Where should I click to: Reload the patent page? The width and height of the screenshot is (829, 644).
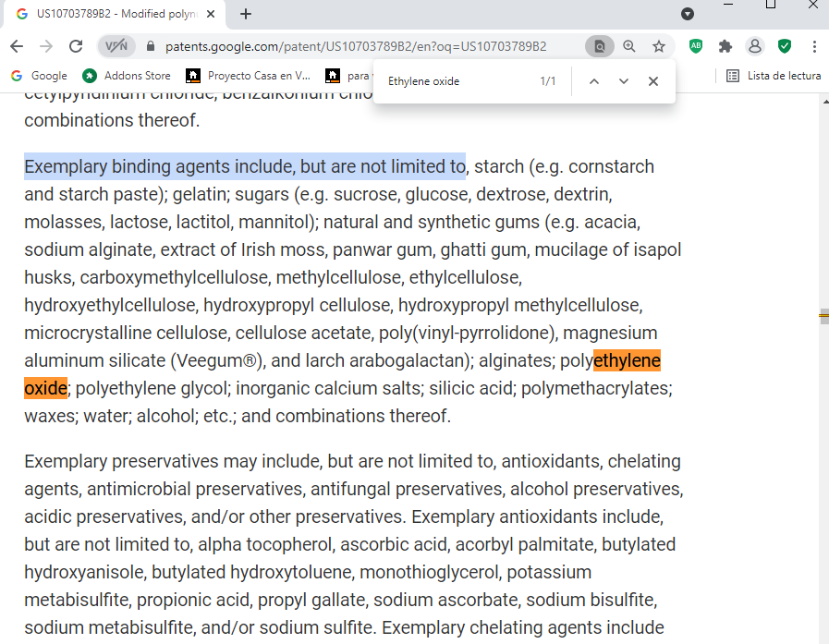pyautogui.click(x=76, y=46)
